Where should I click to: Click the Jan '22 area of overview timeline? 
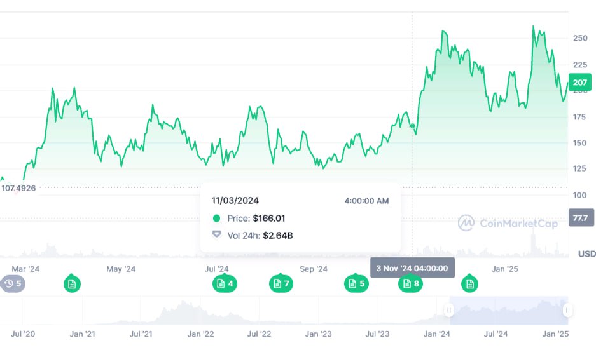pos(200,311)
